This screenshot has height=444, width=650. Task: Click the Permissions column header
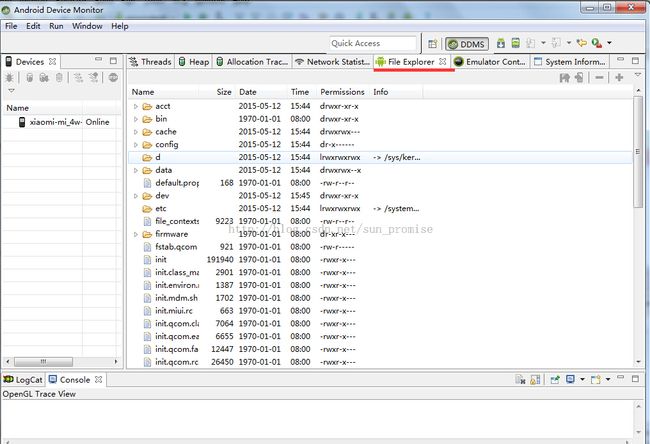pos(342,92)
